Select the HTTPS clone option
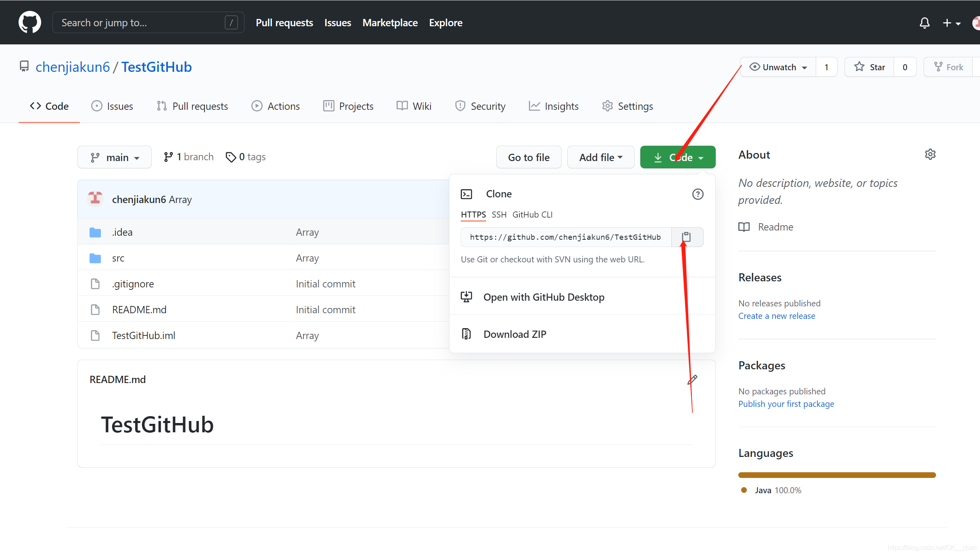The width and height of the screenshot is (980, 555). (473, 215)
